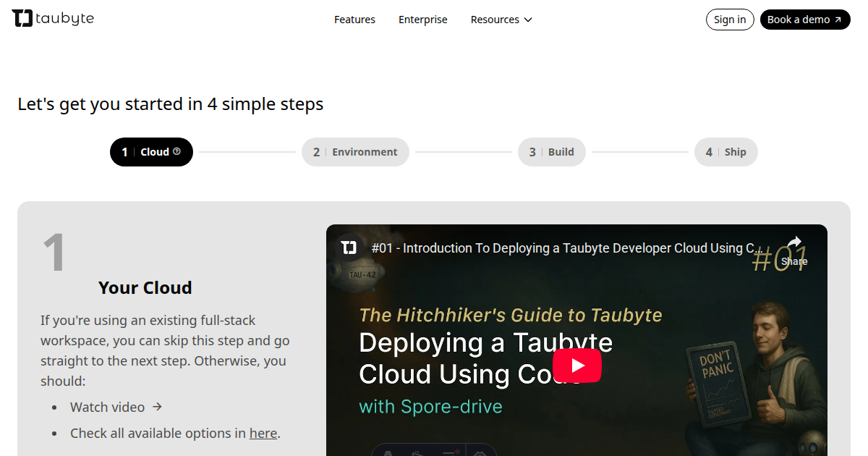Select the step 3 Build tab
This screenshot has height=456, width=868.
[552, 152]
